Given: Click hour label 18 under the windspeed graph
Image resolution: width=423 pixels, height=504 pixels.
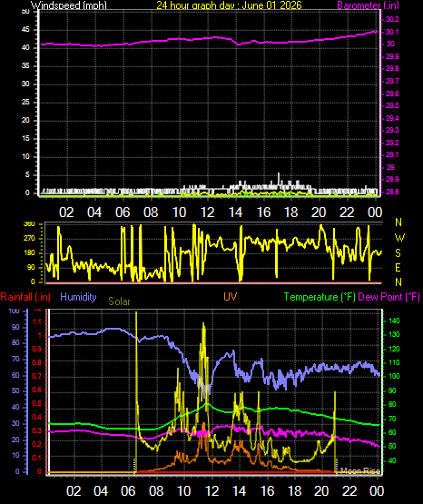Looking at the screenshot, I should coord(291,212).
